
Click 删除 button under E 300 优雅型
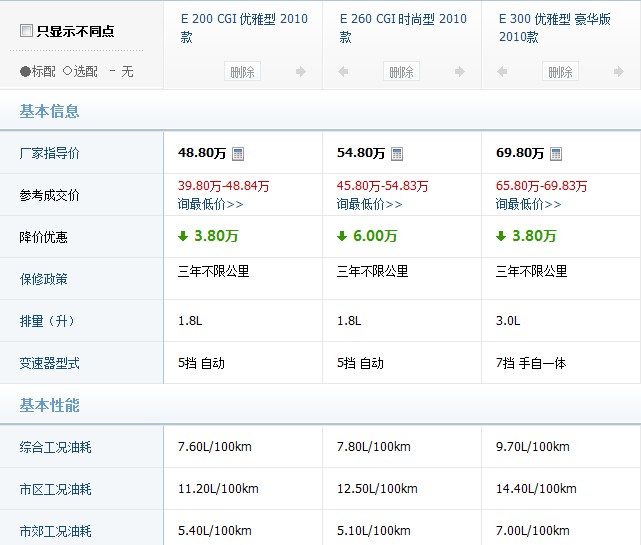560,72
